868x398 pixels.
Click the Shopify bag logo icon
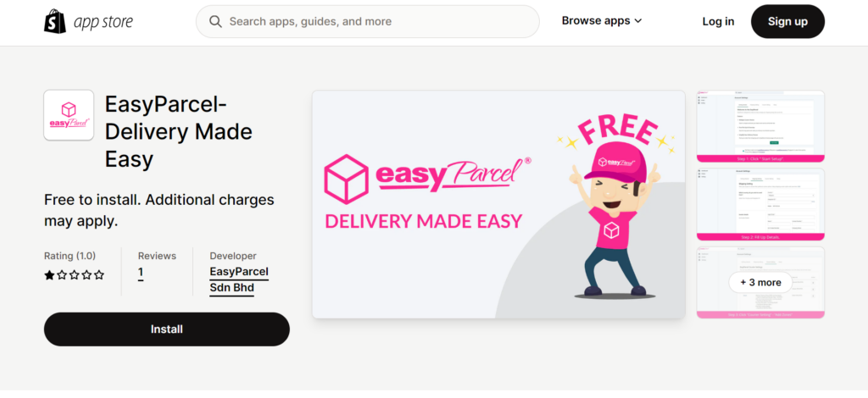pyautogui.click(x=55, y=21)
